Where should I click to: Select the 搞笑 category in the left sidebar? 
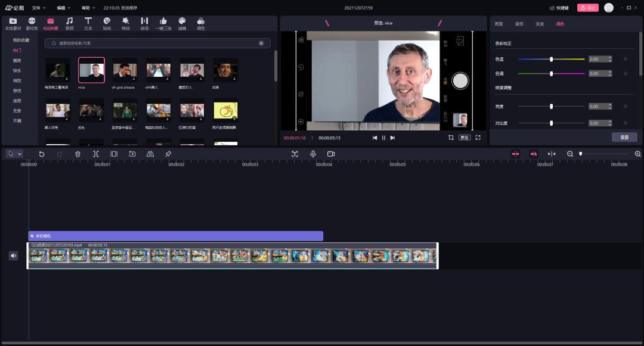pyautogui.click(x=17, y=61)
